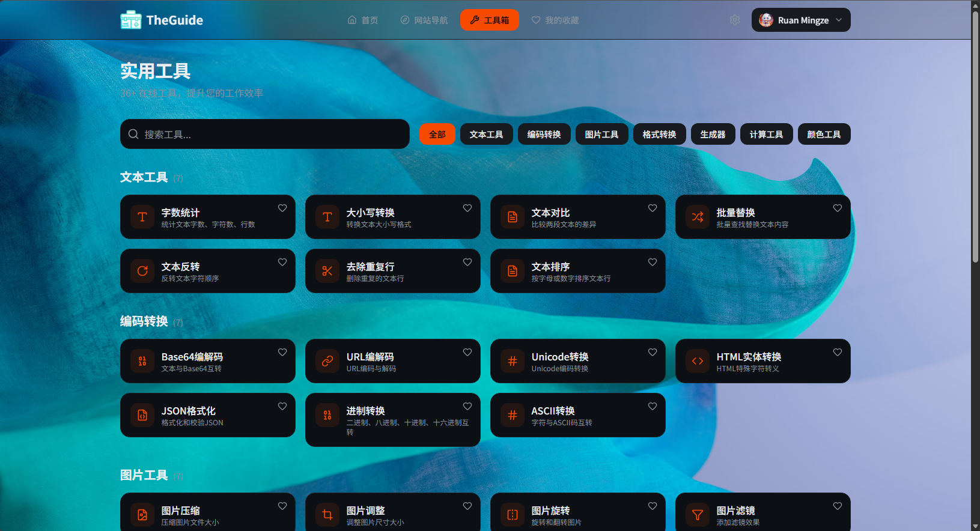Filter by 文本工具 category
Image resolution: width=980 pixels, height=531 pixels.
487,134
